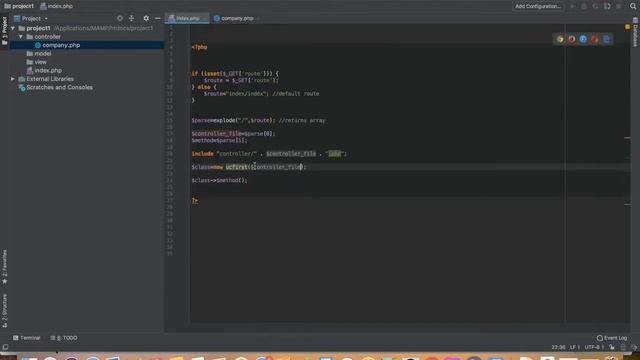Click the read-only lock icon in status bar
640x360 pixels.
611,347
